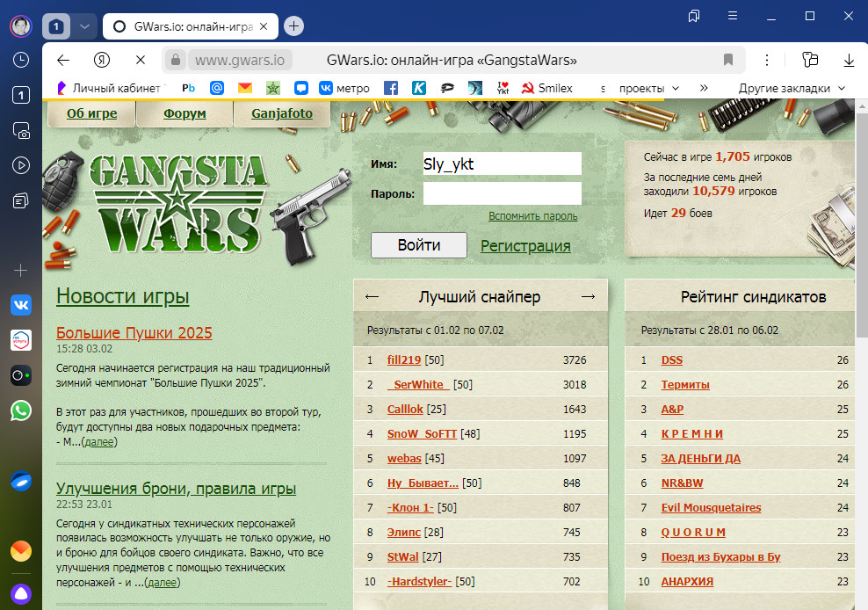Open the VK icon in the sidebar
Image resolution: width=868 pixels, height=610 pixels.
[x=21, y=305]
